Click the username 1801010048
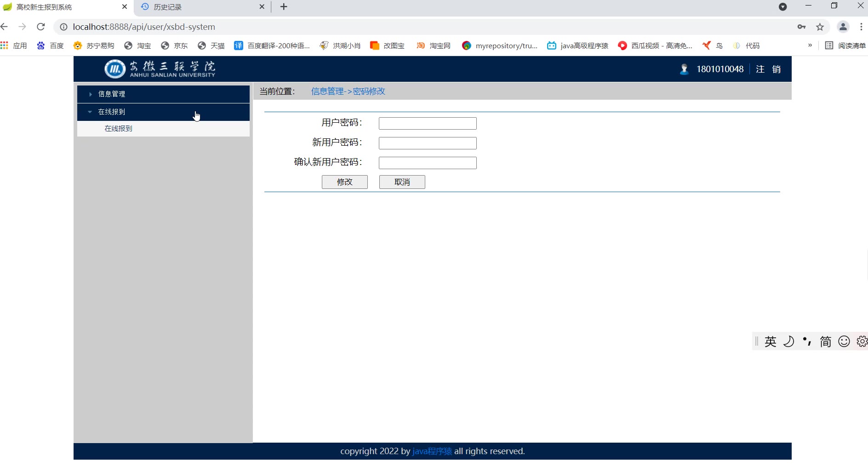The width and height of the screenshot is (868, 467). 720,69
